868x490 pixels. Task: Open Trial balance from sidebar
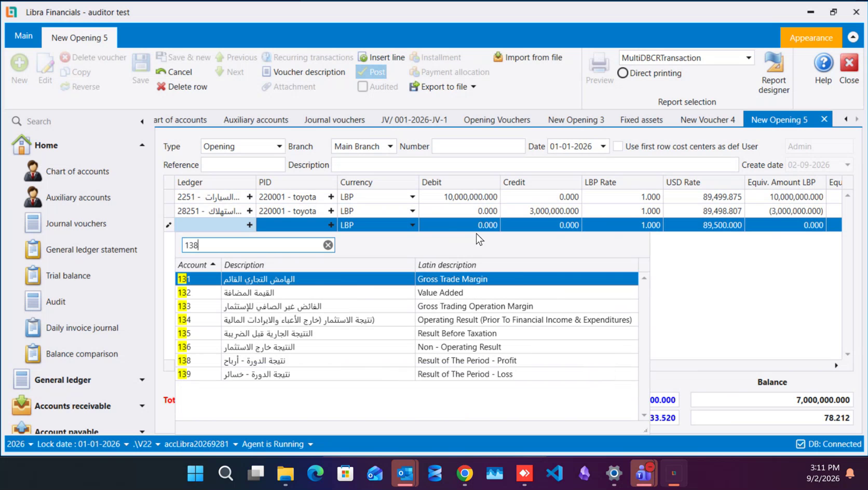click(68, 276)
